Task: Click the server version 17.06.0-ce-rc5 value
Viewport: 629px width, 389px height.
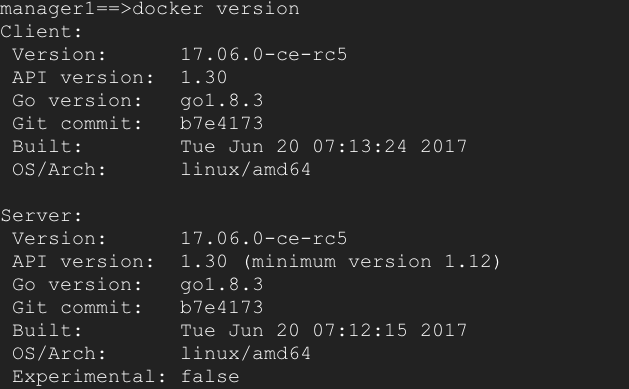Action: [264, 239]
